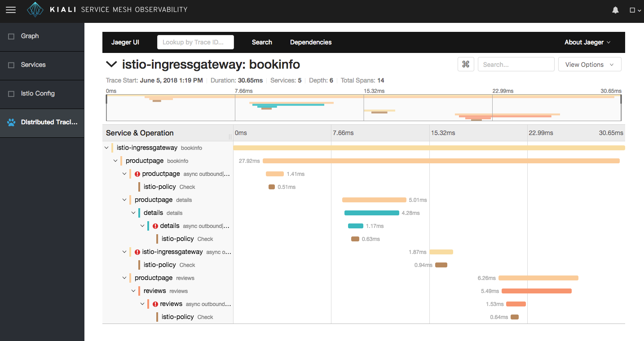Click the column resize handle beside Service & Operation
644x341 pixels.
click(231, 136)
